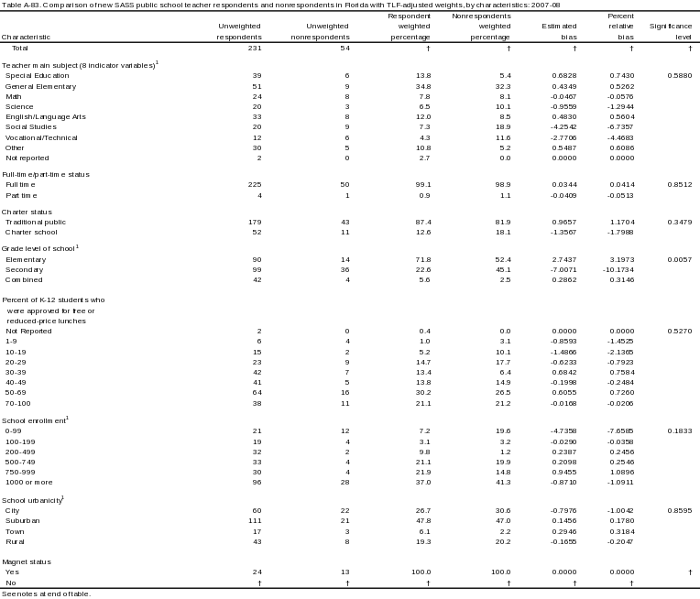
Task: Select the Traditional public row label
Action: [36, 222]
